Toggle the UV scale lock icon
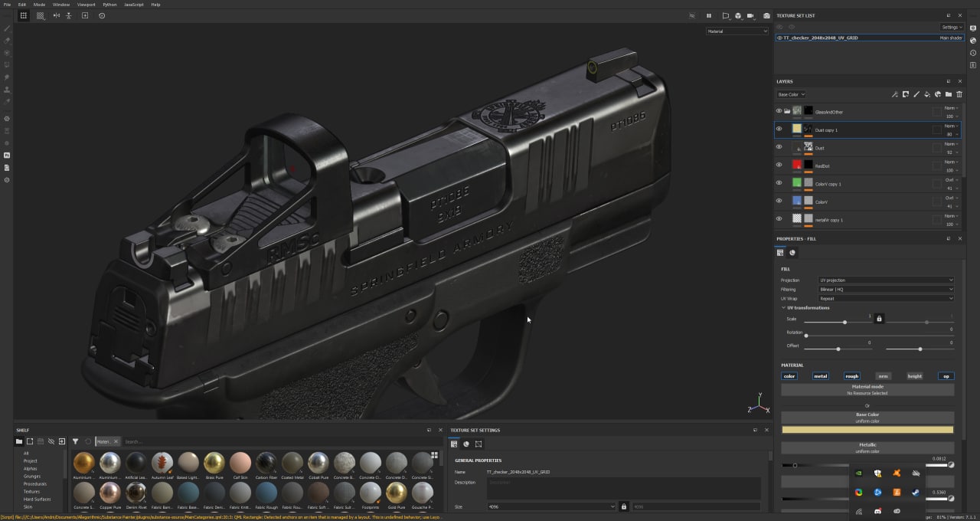The image size is (980, 521). tap(879, 318)
